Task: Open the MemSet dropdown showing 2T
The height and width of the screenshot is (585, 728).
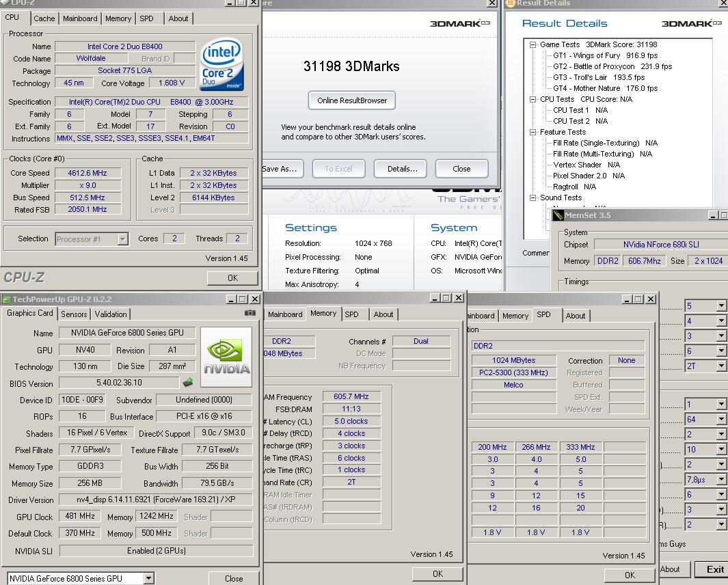Action: click(721, 366)
